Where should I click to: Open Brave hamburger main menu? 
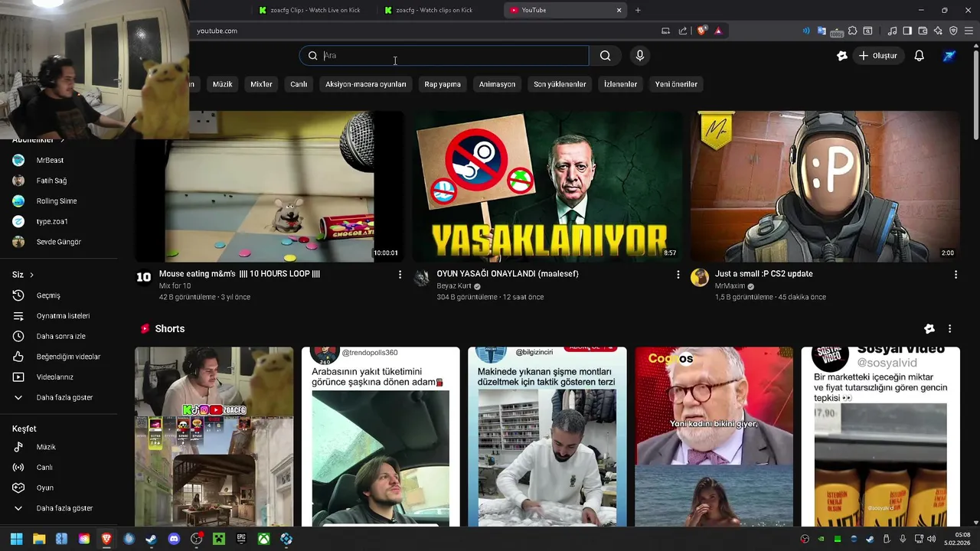click(x=969, y=31)
